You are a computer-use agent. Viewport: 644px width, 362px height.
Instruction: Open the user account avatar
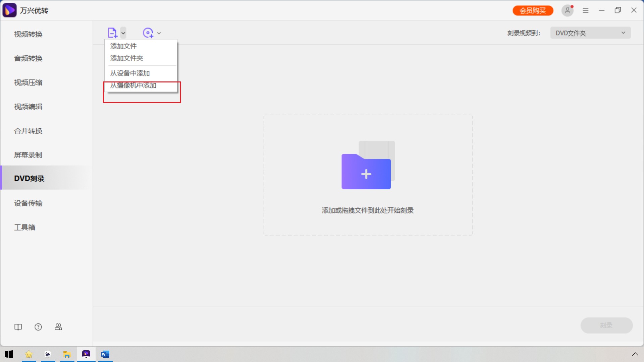568,10
